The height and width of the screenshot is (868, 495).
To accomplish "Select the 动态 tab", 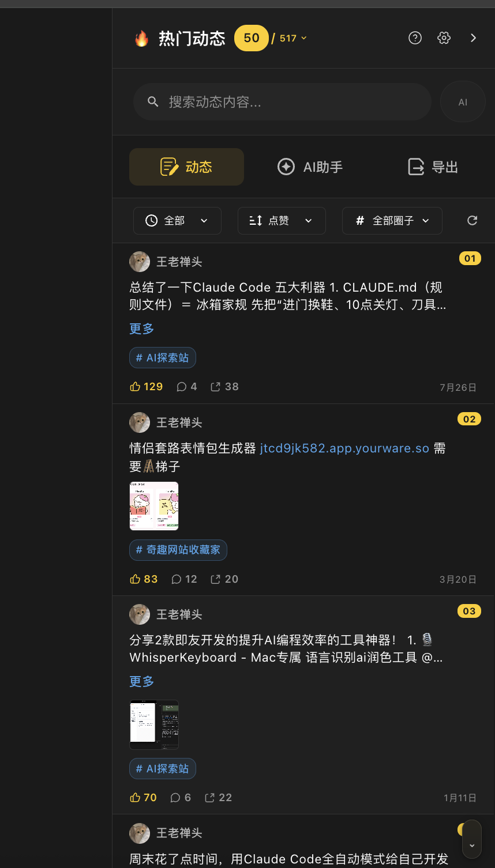I will [x=186, y=167].
